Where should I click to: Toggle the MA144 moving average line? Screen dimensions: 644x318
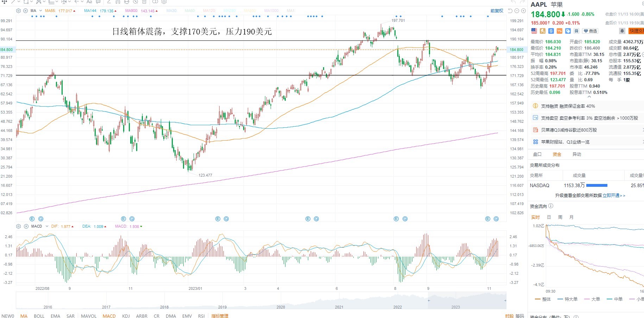click(100, 11)
